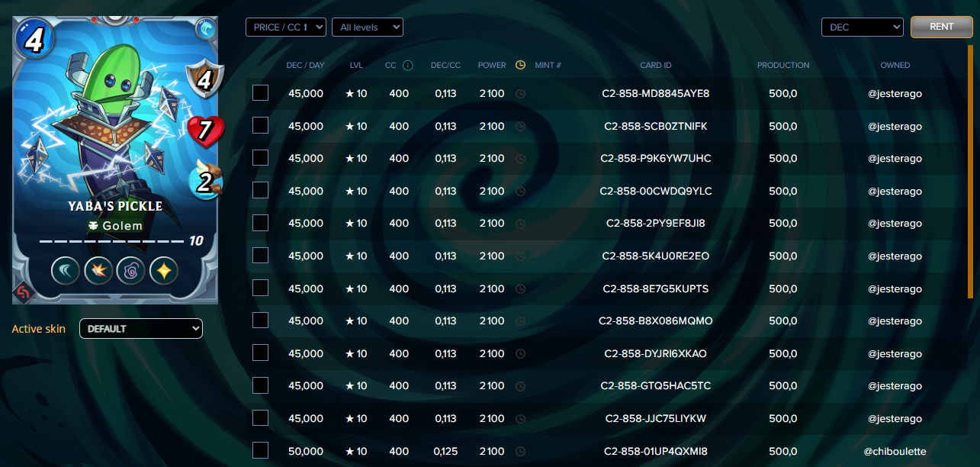
Task: Select the checkbox for card C2-858-P9K6YW7UHC
Action: point(261,158)
